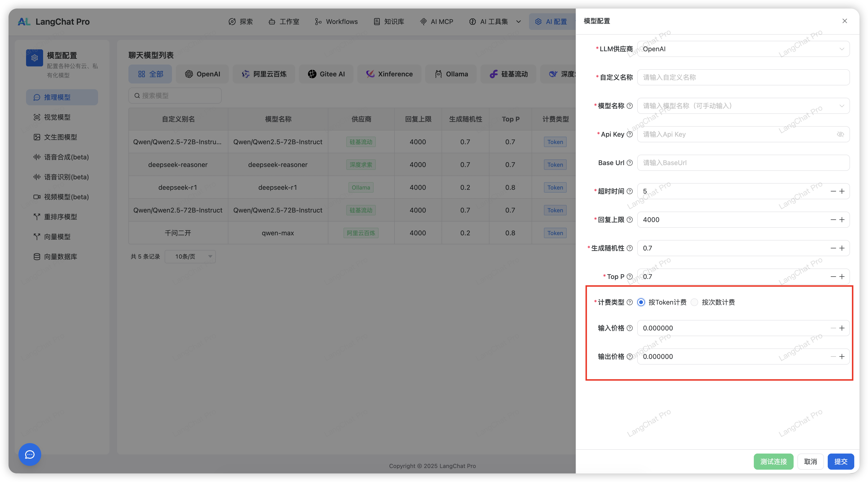
Task: Click the help icon beside 计费类型
Action: (629, 302)
